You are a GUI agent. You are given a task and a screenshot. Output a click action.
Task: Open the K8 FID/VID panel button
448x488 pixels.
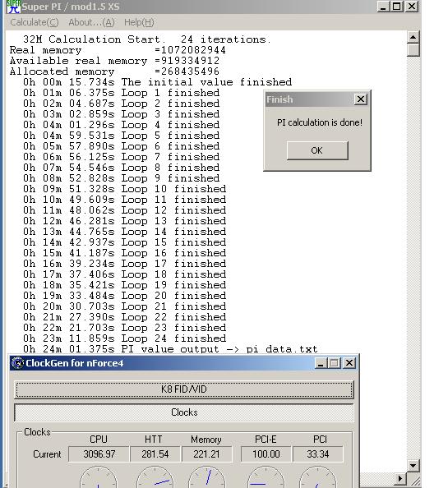tap(184, 389)
